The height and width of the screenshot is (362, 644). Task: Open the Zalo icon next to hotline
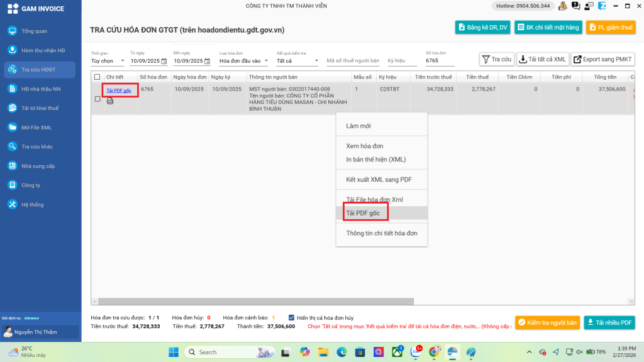click(x=601, y=6)
